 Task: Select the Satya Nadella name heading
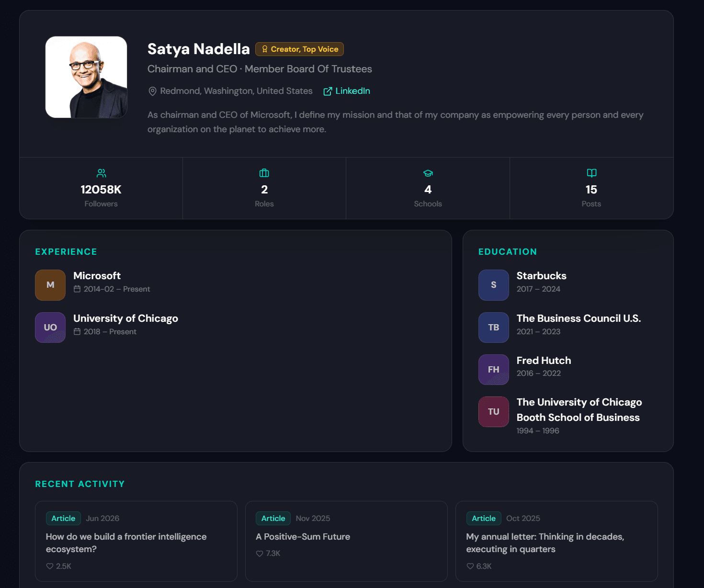click(x=199, y=49)
